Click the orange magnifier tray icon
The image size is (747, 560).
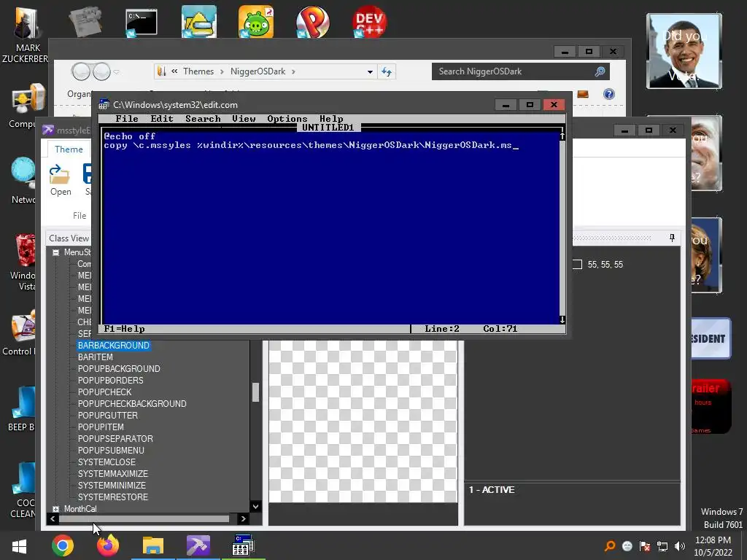(x=610, y=546)
